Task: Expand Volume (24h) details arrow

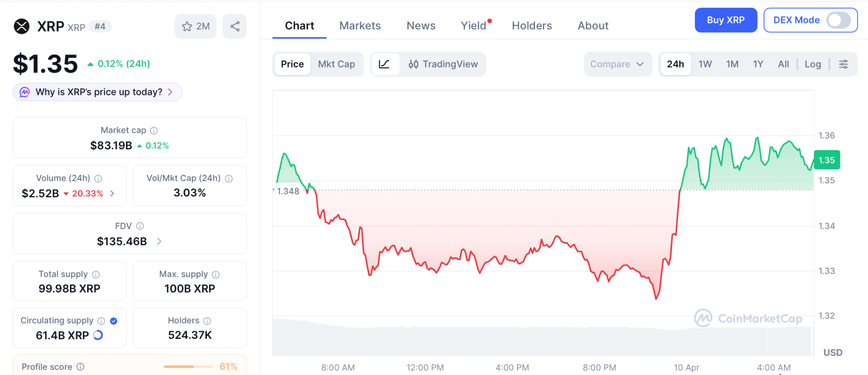Action: coord(112,193)
